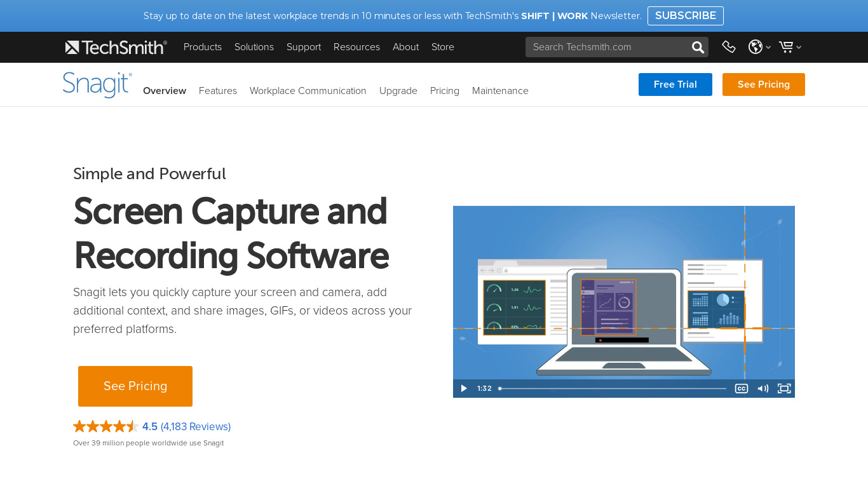
Task: Enter fullscreen on the video
Action: pos(784,388)
